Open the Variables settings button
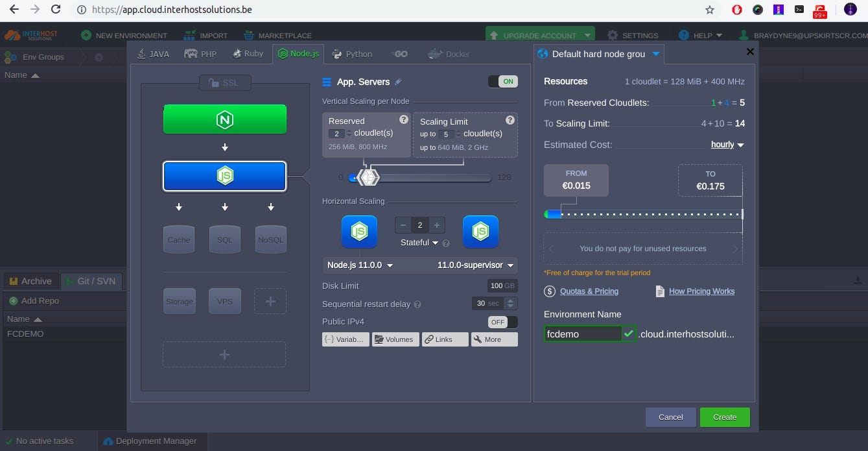 pos(346,339)
